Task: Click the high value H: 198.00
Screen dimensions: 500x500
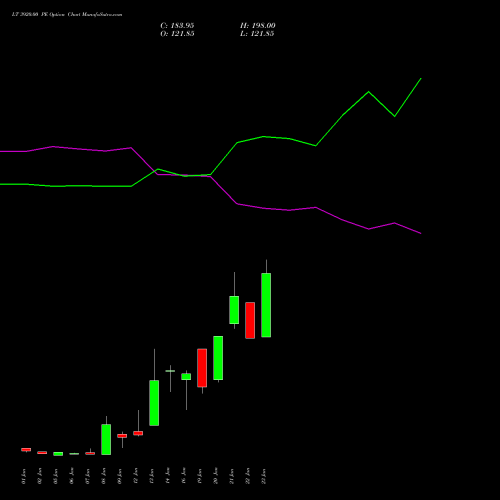Action: click(x=257, y=26)
